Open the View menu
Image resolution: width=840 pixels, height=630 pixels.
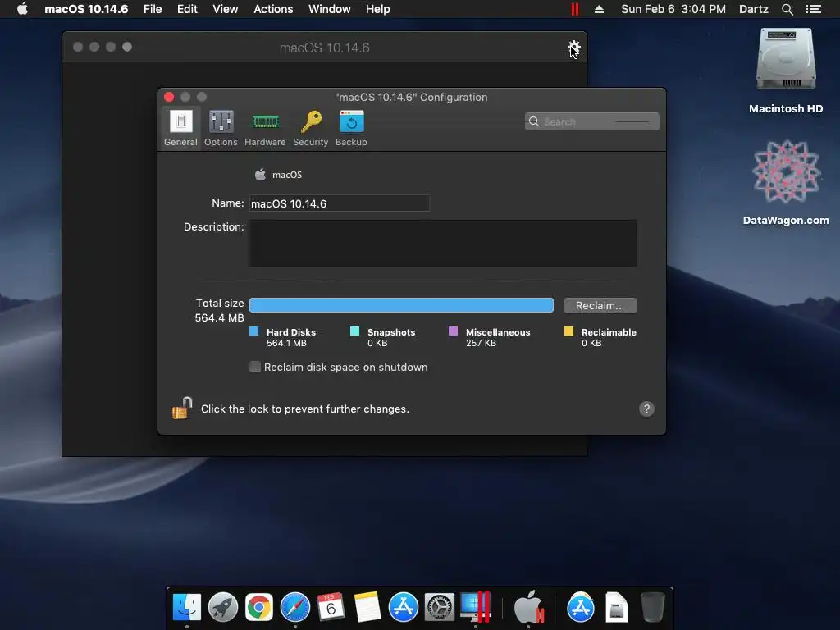[x=225, y=9]
